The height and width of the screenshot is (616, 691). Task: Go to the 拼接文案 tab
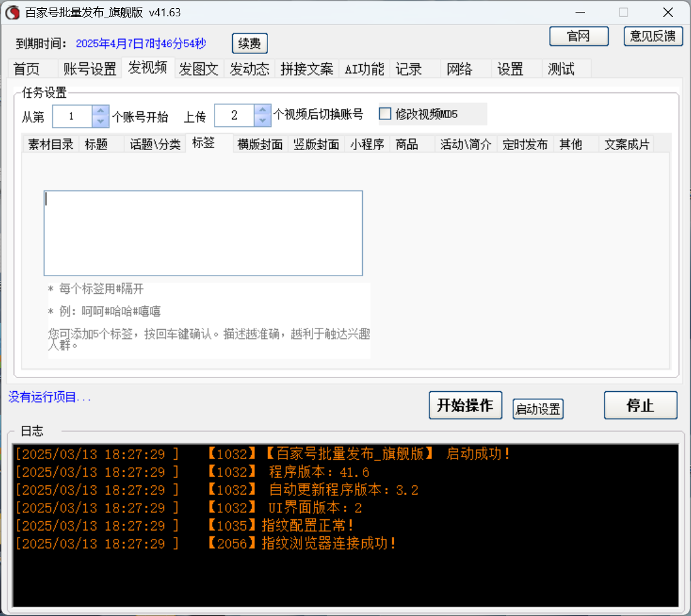click(x=307, y=69)
